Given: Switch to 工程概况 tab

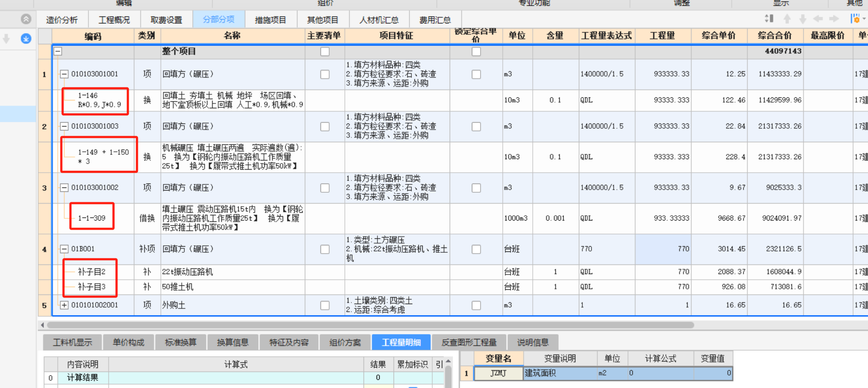Looking at the screenshot, I should click(x=114, y=20).
